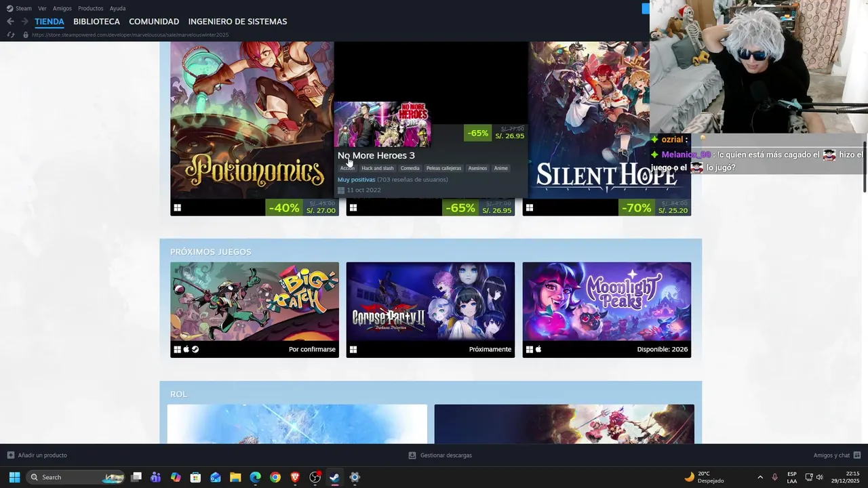Open the Amigos menu
The width and height of the screenshot is (868, 488).
click(62, 8)
